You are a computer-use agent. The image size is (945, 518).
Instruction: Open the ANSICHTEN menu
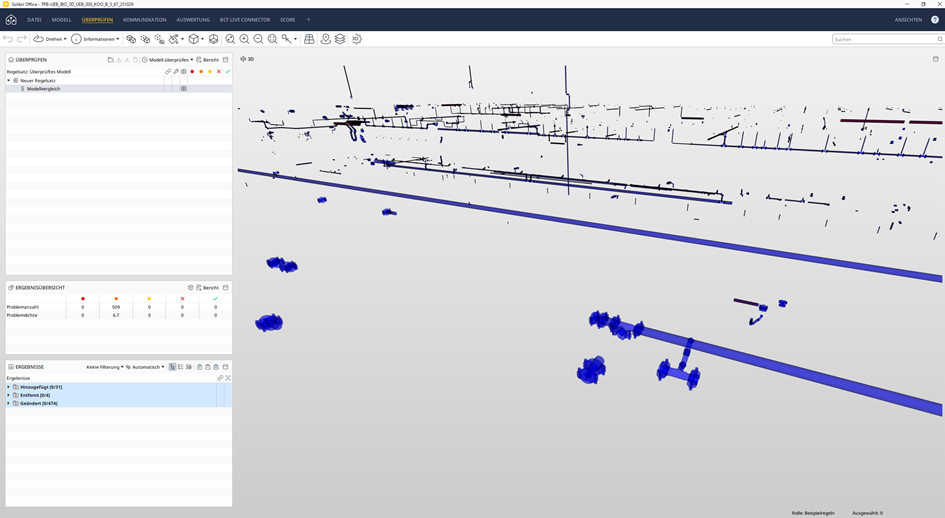click(908, 20)
